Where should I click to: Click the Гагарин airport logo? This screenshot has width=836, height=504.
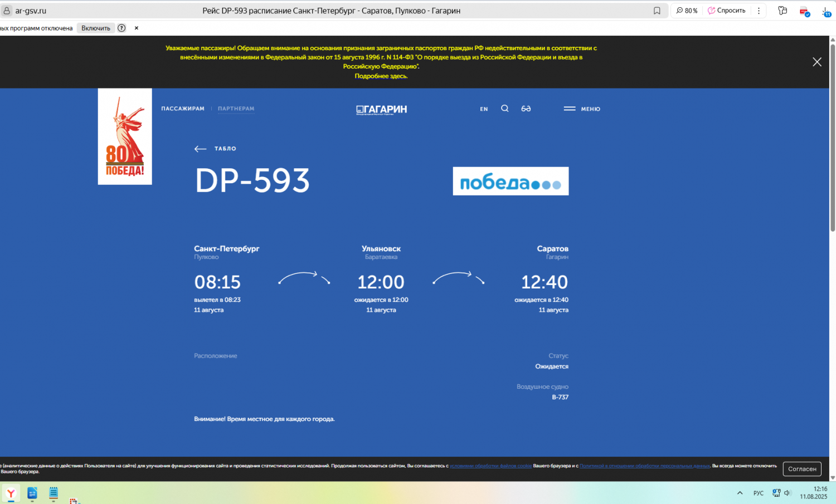point(382,109)
